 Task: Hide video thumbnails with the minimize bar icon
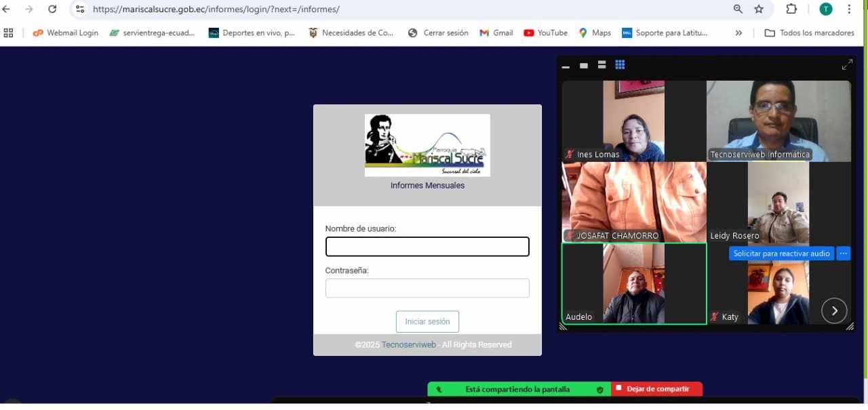pos(566,66)
